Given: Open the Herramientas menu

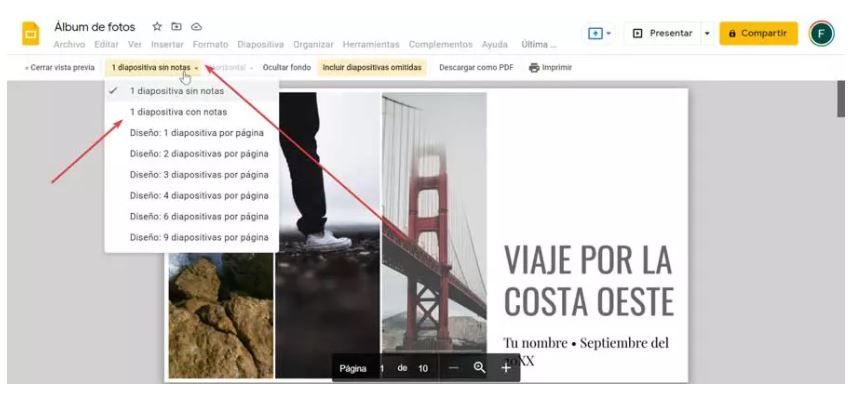Looking at the screenshot, I should coord(371,45).
